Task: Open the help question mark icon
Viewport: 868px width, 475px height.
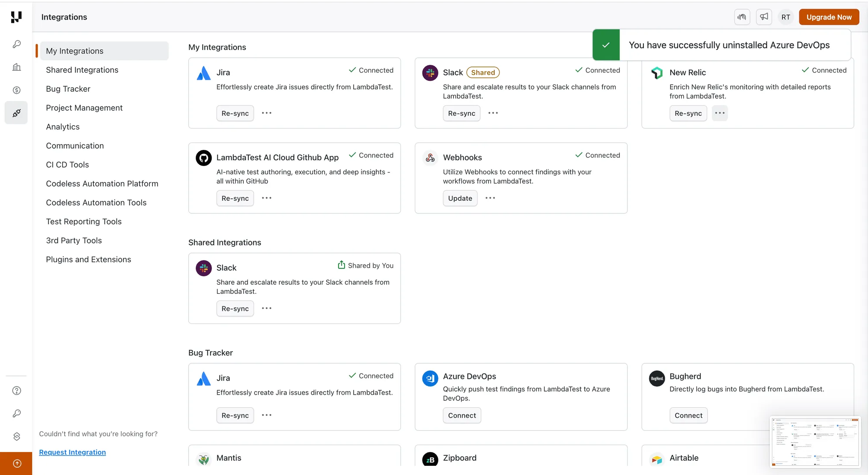Action: 17,391
